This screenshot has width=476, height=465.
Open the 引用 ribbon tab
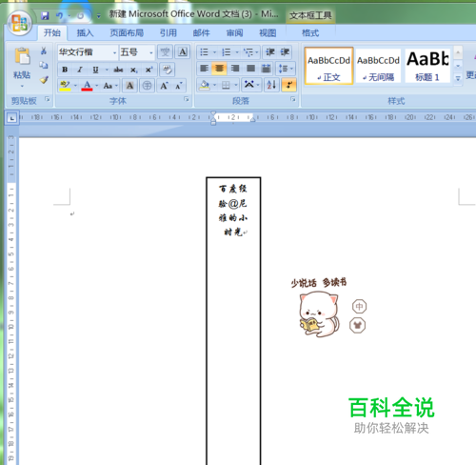(x=169, y=32)
